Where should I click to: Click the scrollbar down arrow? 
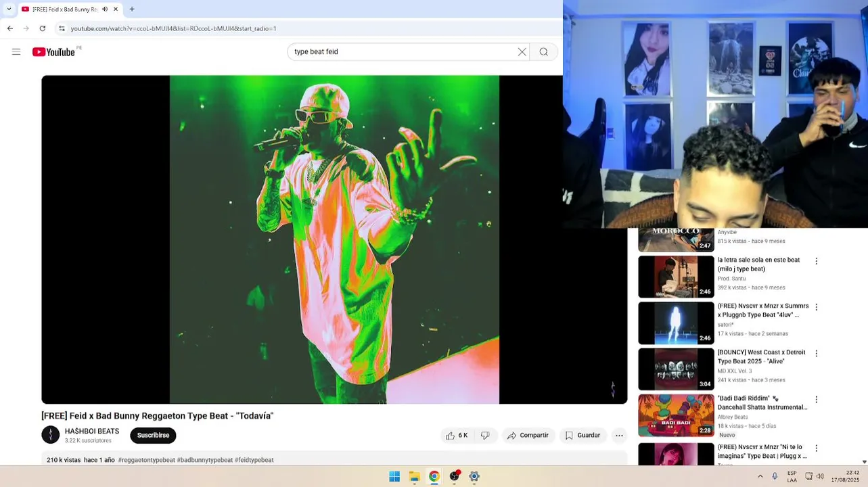click(864, 462)
